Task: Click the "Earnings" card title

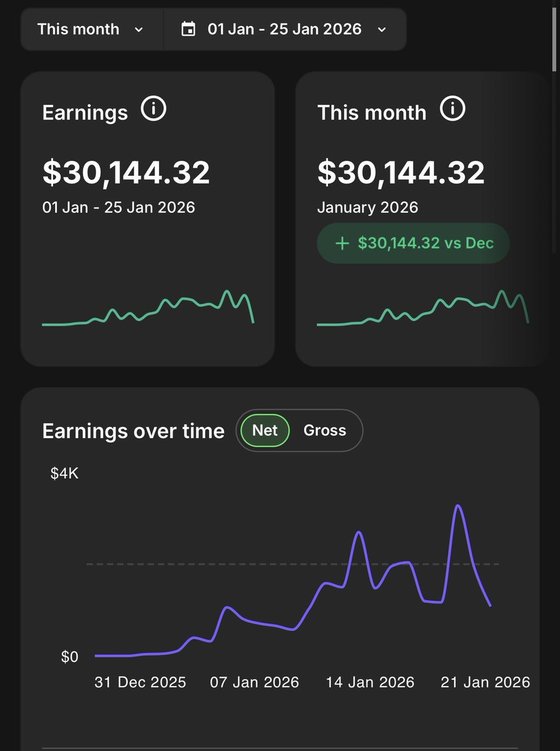Action: pyautogui.click(x=84, y=113)
